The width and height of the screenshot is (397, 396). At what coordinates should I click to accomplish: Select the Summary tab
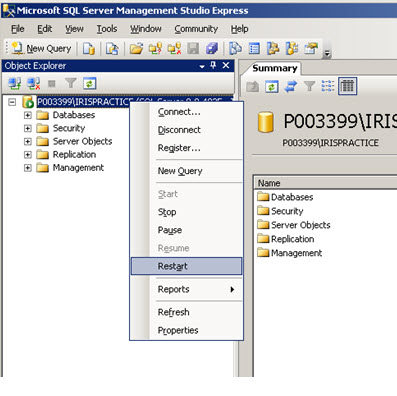(x=274, y=68)
